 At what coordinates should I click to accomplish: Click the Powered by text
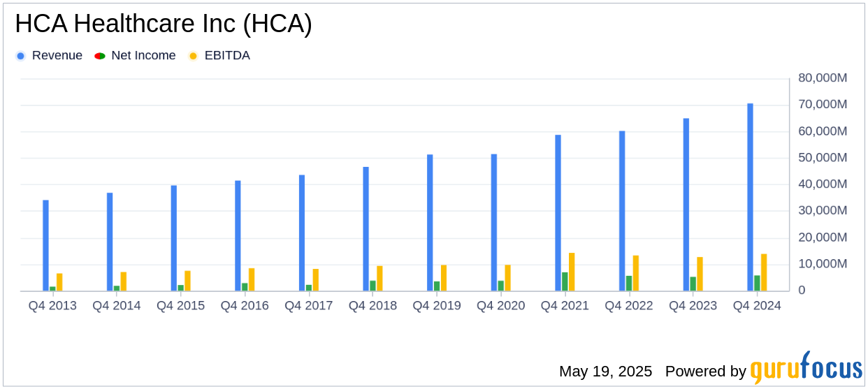(706, 372)
